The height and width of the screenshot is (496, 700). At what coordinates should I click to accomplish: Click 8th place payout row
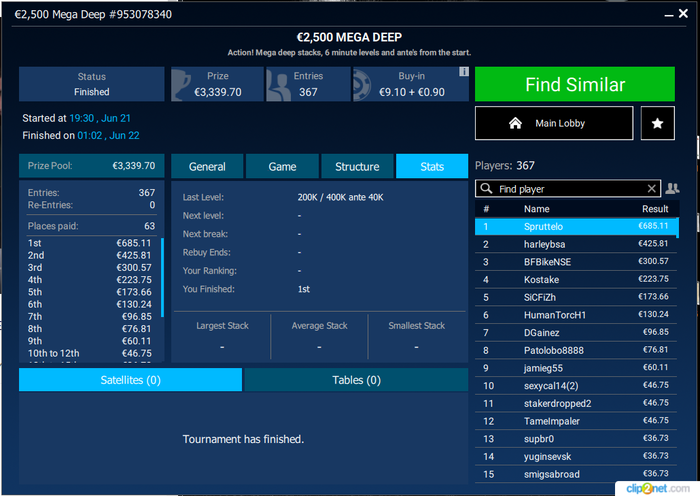(89, 329)
